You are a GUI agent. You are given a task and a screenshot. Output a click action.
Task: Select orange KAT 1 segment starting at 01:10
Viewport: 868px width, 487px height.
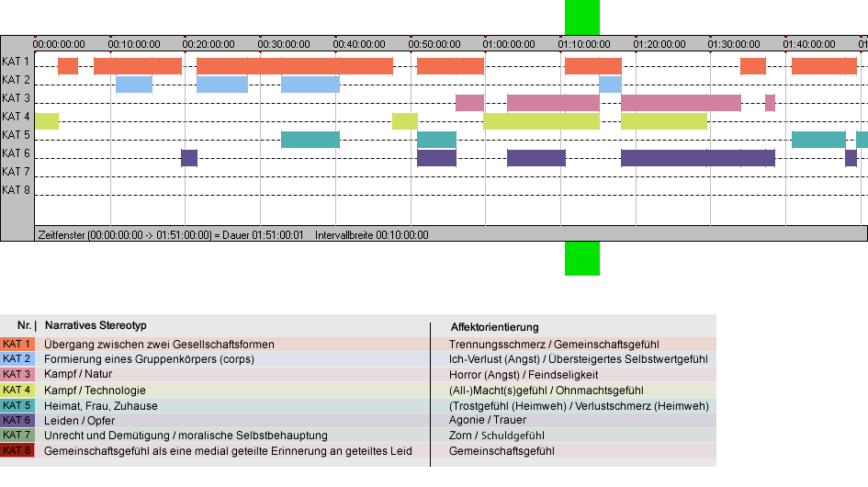click(x=592, y=66)
